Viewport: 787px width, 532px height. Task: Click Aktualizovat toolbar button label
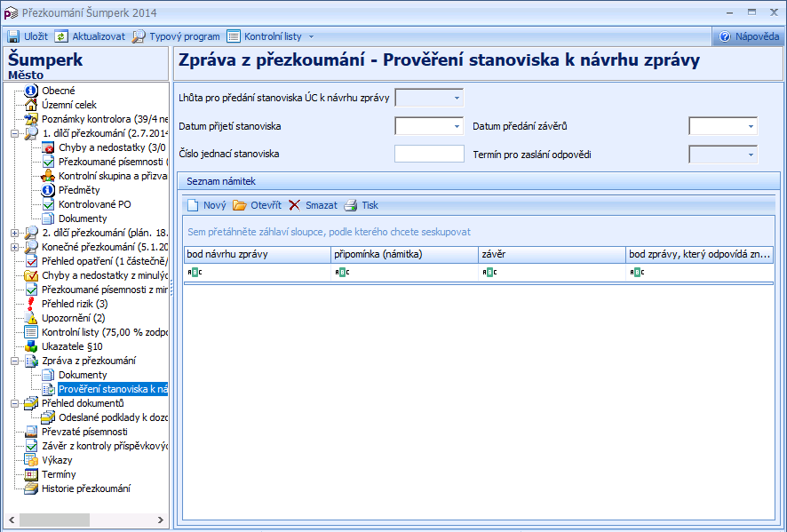(x=99, y=36)
